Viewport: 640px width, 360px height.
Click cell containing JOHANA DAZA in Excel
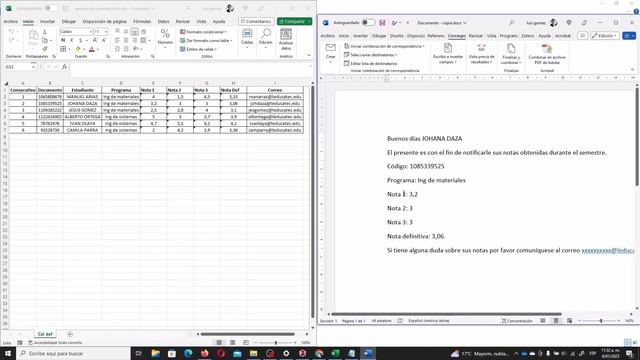coord(82,103)
